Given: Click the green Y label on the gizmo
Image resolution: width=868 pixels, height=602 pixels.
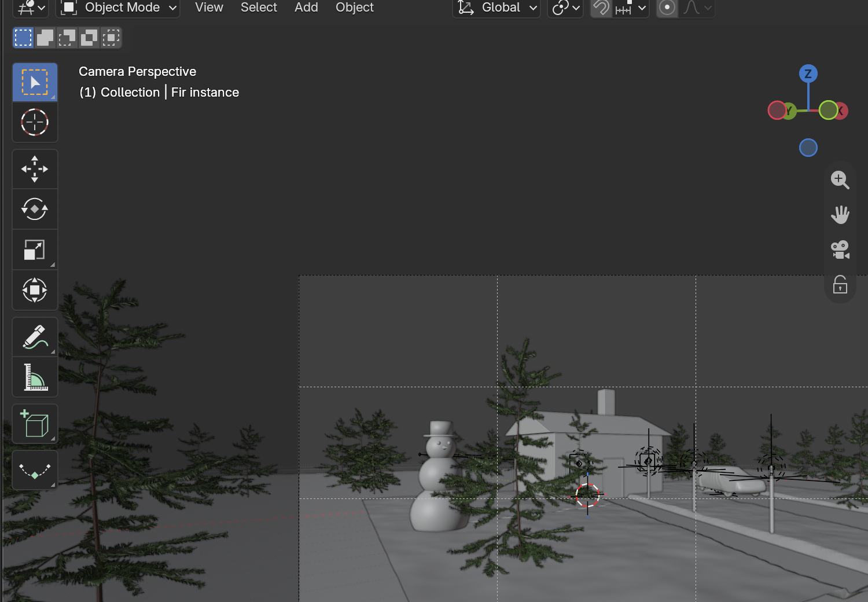Looking at the screenshot, I should [788, 111].
